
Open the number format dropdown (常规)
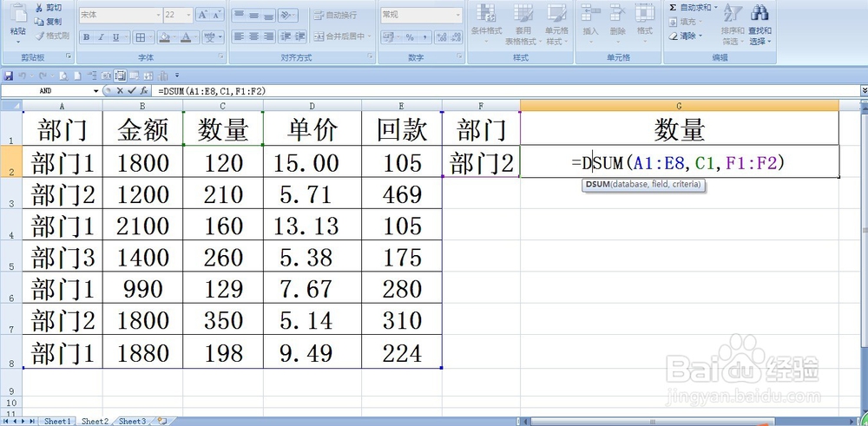pos(458,15)
